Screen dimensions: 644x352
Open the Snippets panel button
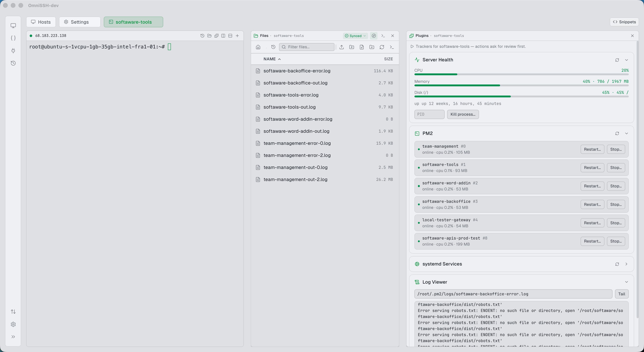coord(624,22)
